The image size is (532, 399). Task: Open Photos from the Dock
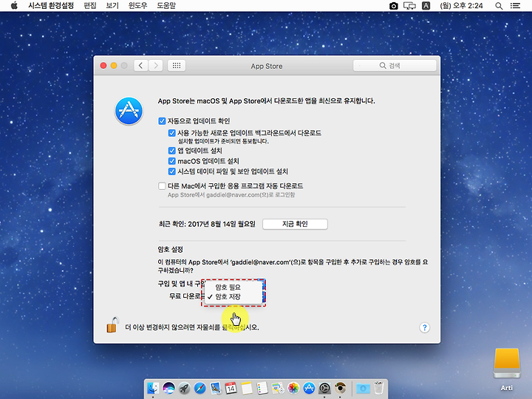[x=293, y=388]
